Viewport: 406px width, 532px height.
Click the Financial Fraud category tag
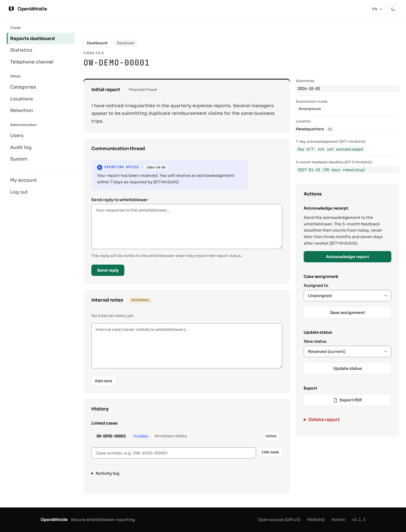click(x=143, y=89)
